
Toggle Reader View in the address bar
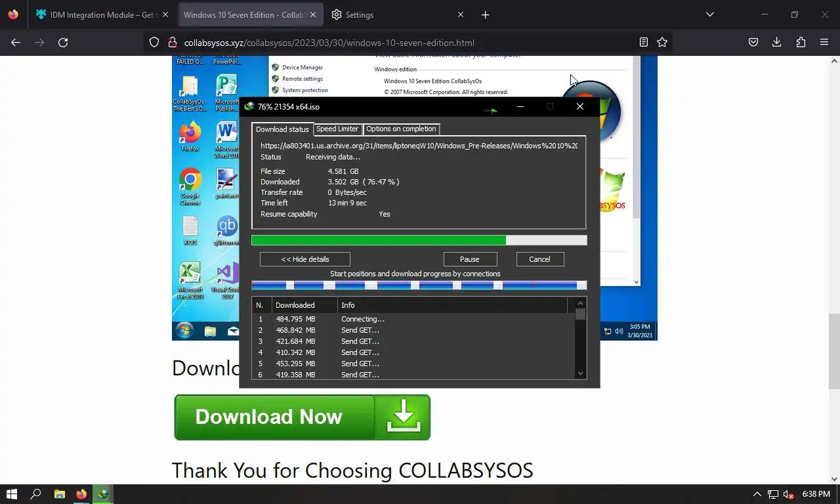(x=644, y=42)
